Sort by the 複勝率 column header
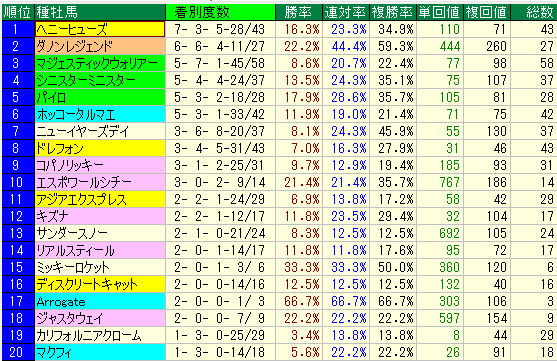The width and height of the screenshot is (557, 361). coord(393,12)
